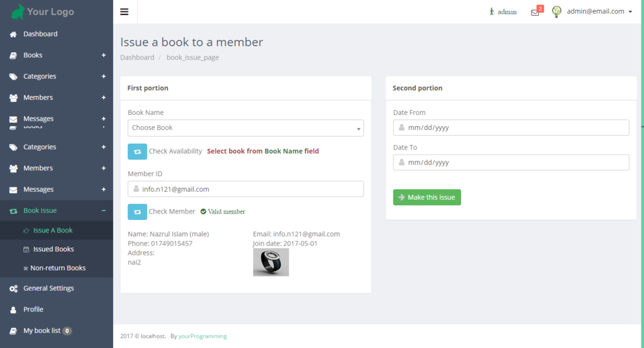Open Non-return Books in the sidebar
This screenshot has height=348, width=644.
[58, 268]
